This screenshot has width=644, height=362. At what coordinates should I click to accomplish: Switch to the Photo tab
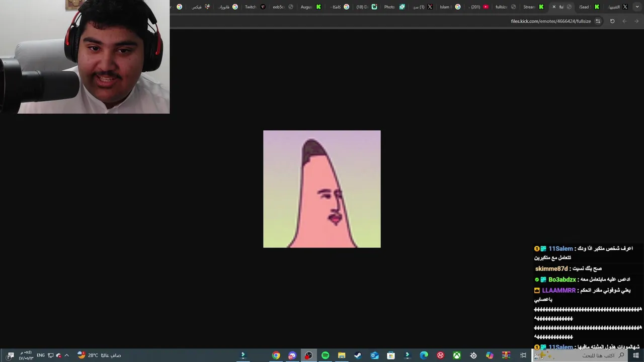pyautogui.click(x=394, y=7)
